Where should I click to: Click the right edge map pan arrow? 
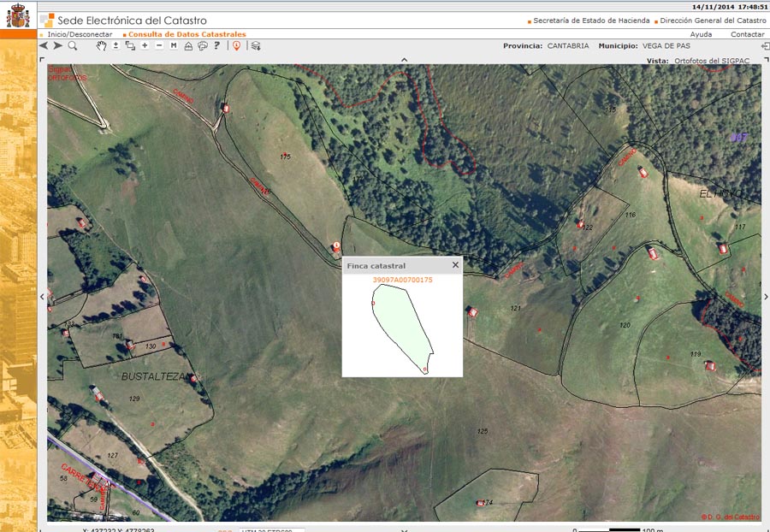pyautogui.click(x=766, y=297)
